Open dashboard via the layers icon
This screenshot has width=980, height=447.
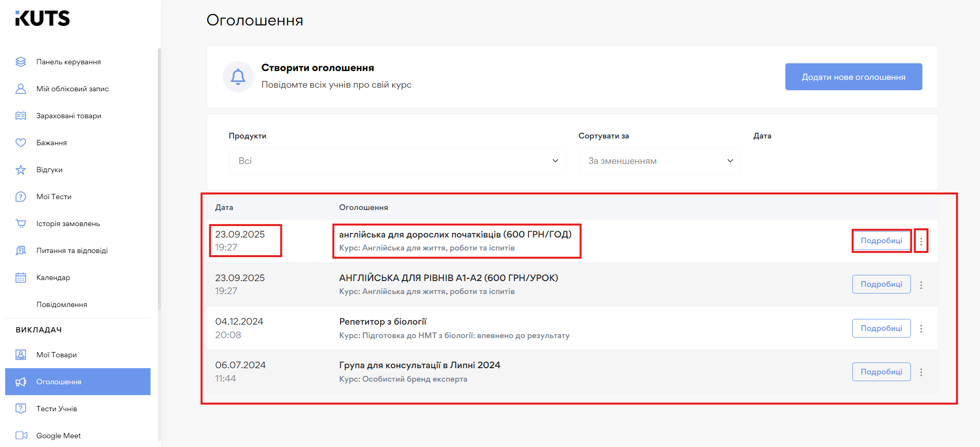[21, 62]
